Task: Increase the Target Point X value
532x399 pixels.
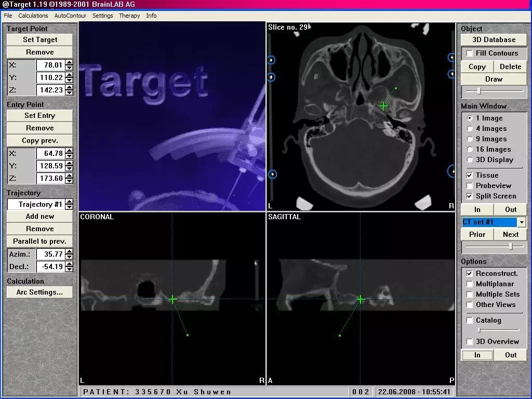Action: pyautogui.click(x=69, y=63)
